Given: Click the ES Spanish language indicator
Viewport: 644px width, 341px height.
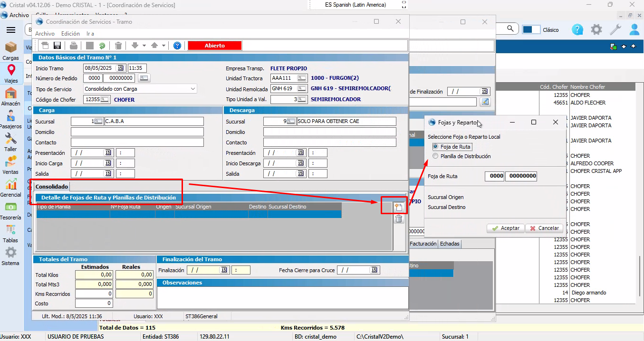Looking at the screenshot, I should (x=356, y=5).
